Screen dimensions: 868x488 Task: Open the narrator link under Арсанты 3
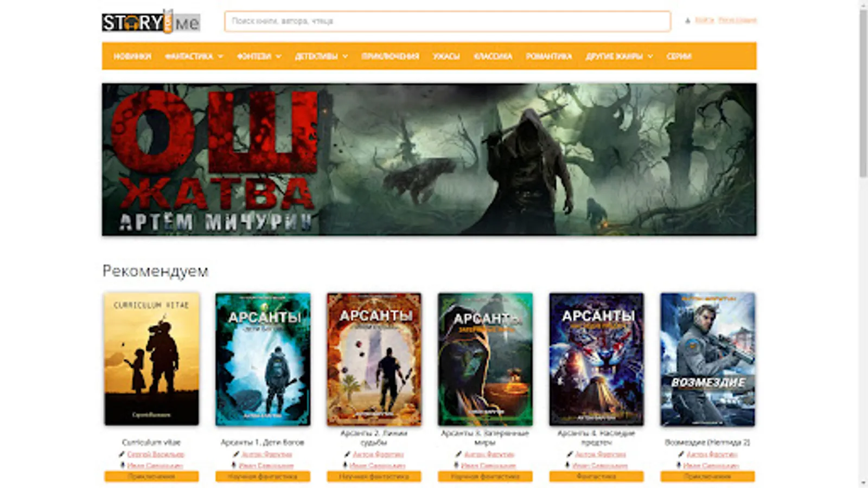pos(489,466)
